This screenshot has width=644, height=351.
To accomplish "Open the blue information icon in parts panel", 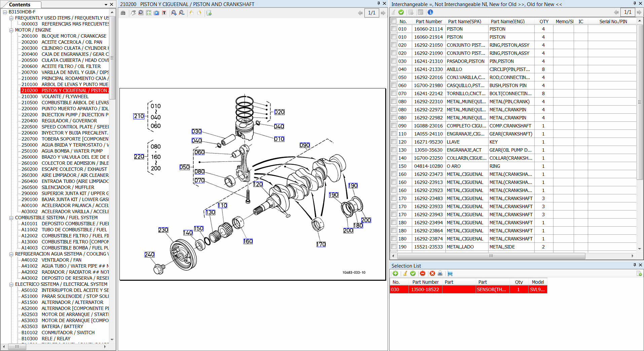I will [430, 12].
